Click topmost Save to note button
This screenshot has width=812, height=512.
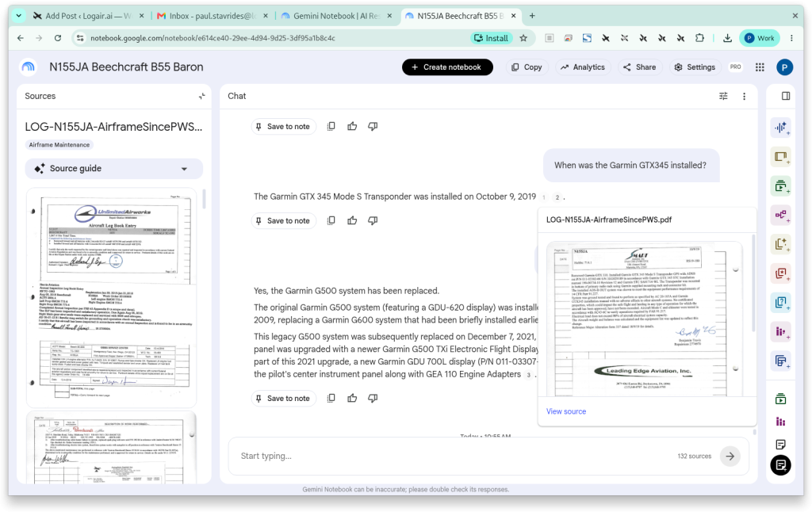coord(283,126)
